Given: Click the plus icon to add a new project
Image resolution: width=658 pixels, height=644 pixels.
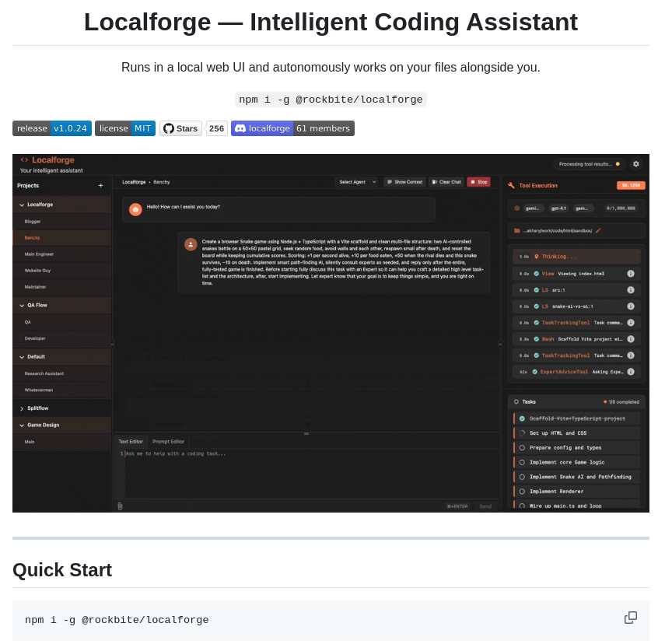Looking at the screenshot, I should pyautogui.click(x=101, y=186).
